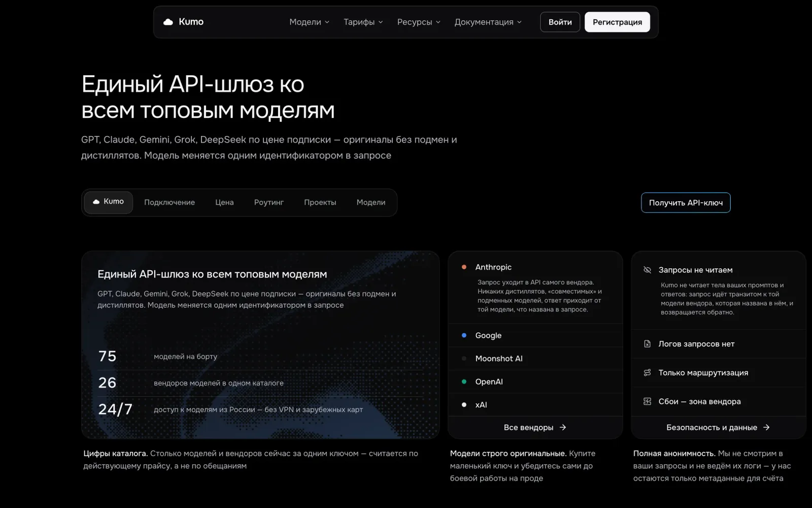
Task: Open the Проекты tab
Action: (x=320, y=202)
